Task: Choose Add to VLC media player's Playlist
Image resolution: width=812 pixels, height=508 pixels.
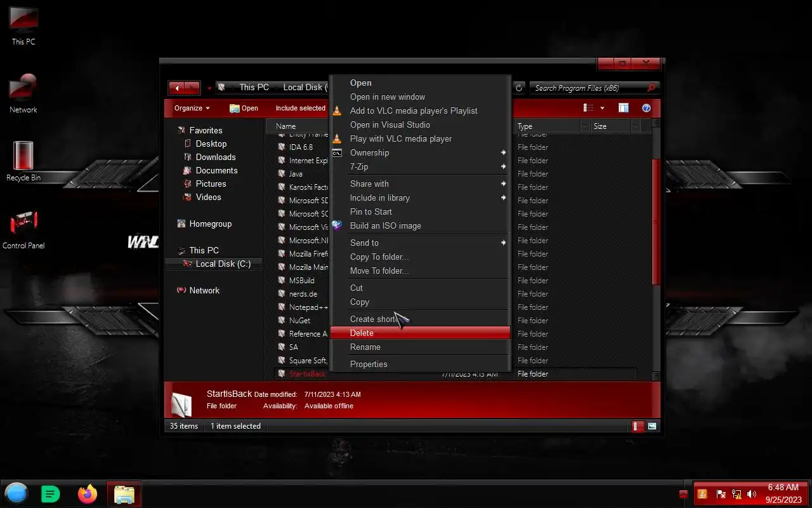Action: pyautogui.click(x=421, y=110)
